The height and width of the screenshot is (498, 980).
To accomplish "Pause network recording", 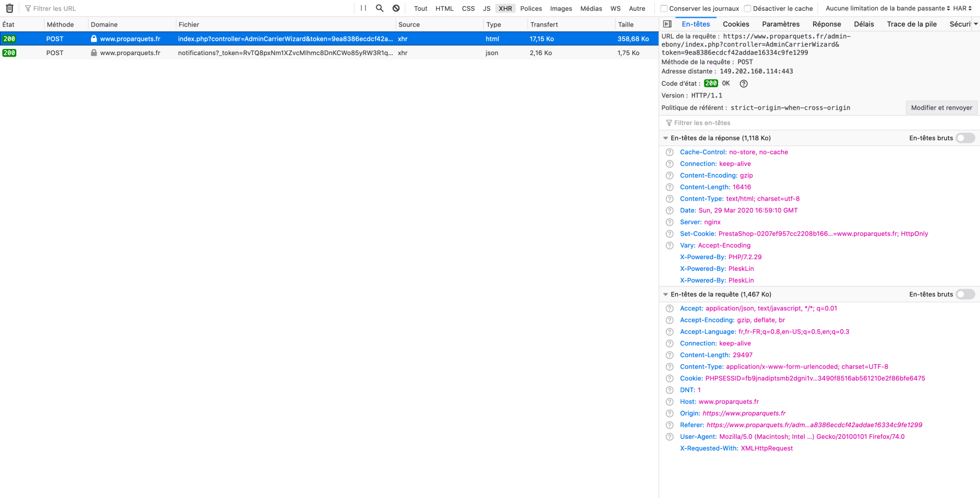I will pos(363,8).
